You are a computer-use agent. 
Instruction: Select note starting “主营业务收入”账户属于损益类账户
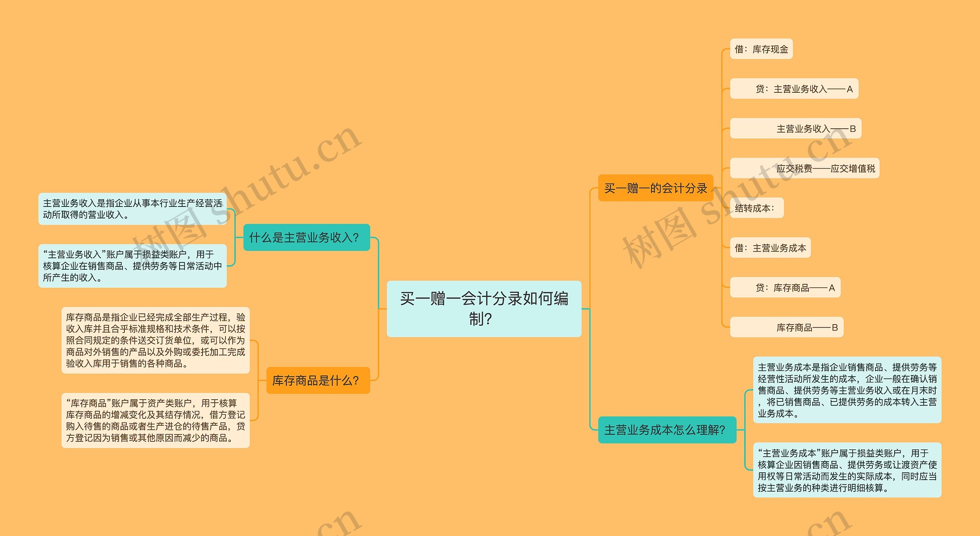click(x=132, y=266)
